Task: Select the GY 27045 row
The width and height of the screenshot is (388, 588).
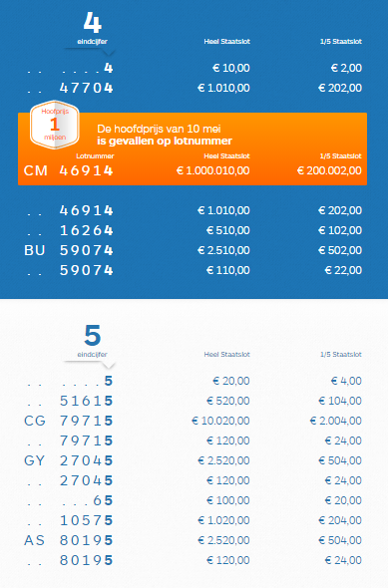Action: (x=193, y=460)
